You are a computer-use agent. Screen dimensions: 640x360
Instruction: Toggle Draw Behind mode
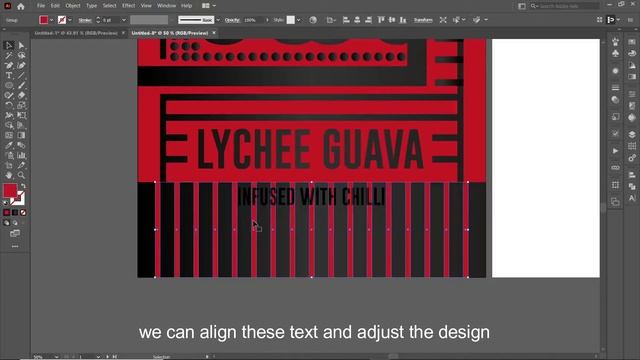pyautogui.click(x=15, y=223)
